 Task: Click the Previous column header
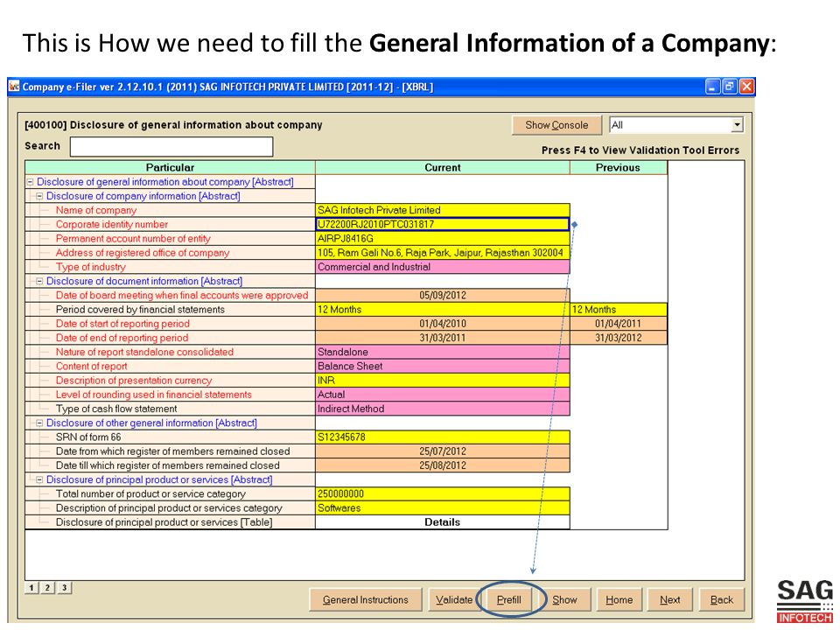tap(619, 168)
